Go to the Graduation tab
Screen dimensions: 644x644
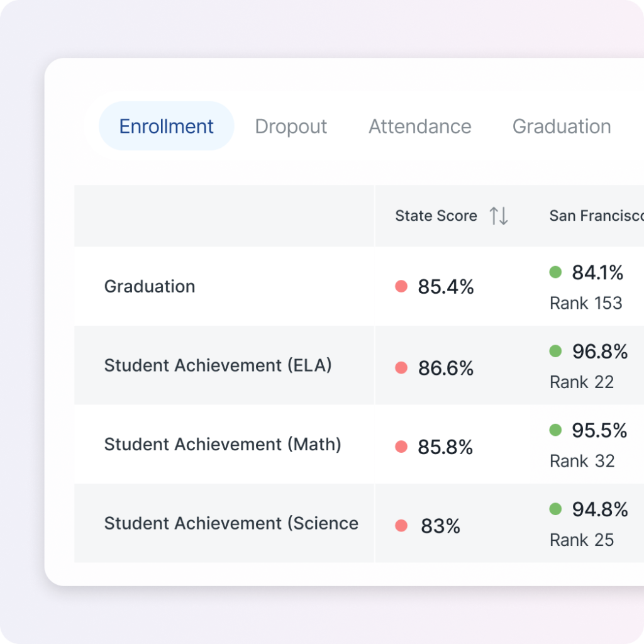coord(562,126)
